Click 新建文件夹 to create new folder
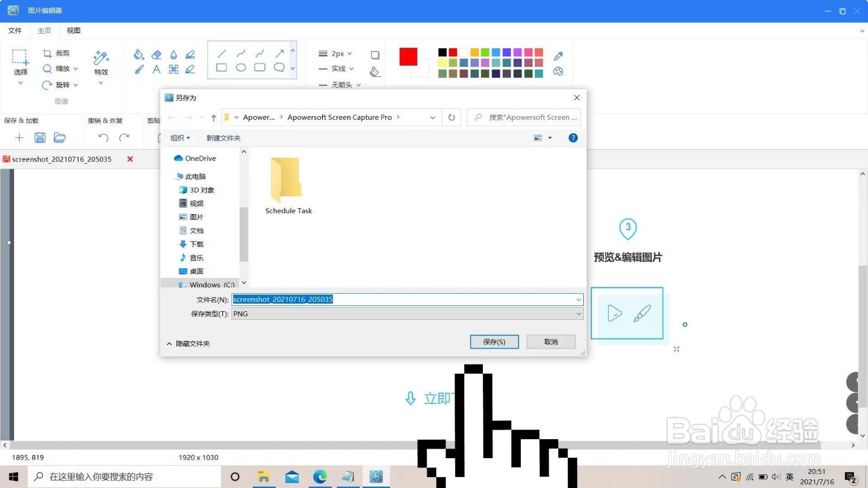 tap(224, 138)
